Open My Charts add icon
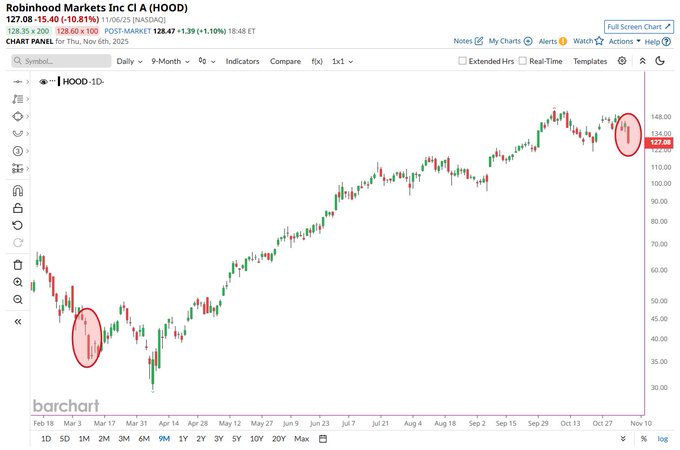 [x=528, y=41]
